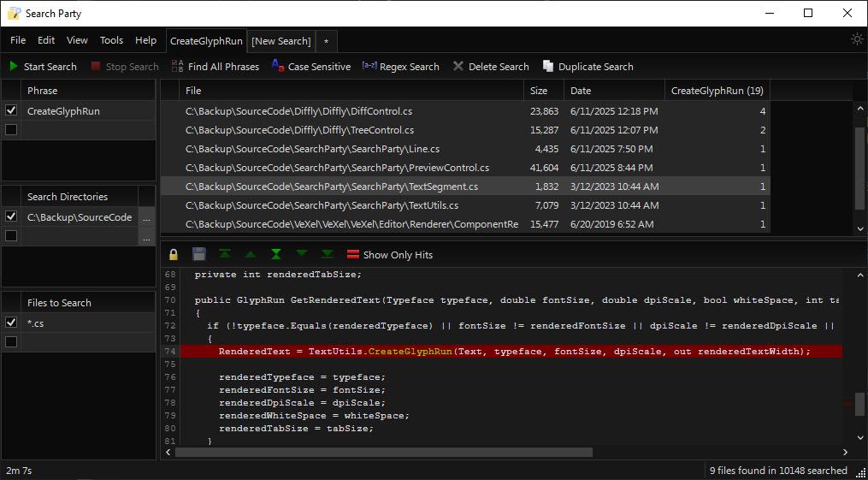
Task: Sort by CreateGlyphRun (19) column header
Action: pos(717,90)
